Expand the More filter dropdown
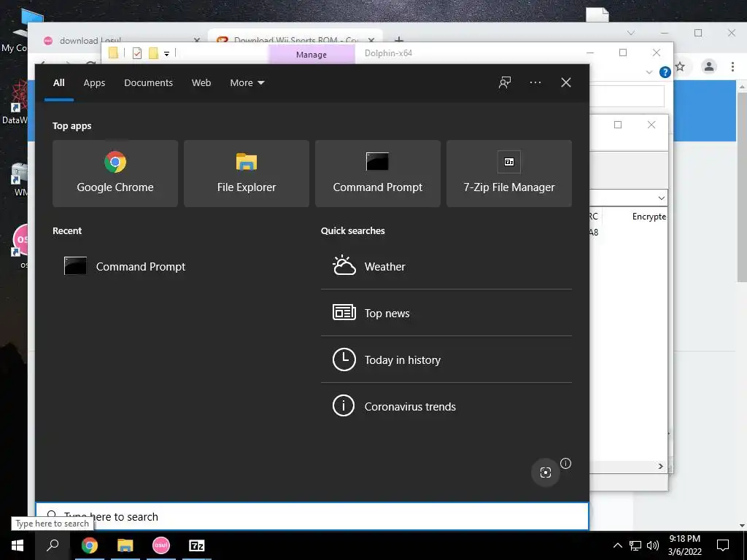Screen dimensions: 747x560 (x=247, y=83)
